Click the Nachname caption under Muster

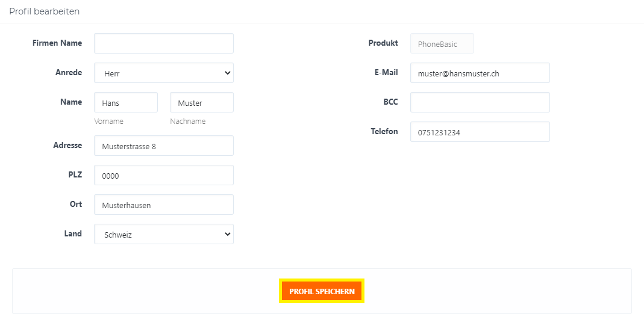pyautogui.click(x=188, y=122)
